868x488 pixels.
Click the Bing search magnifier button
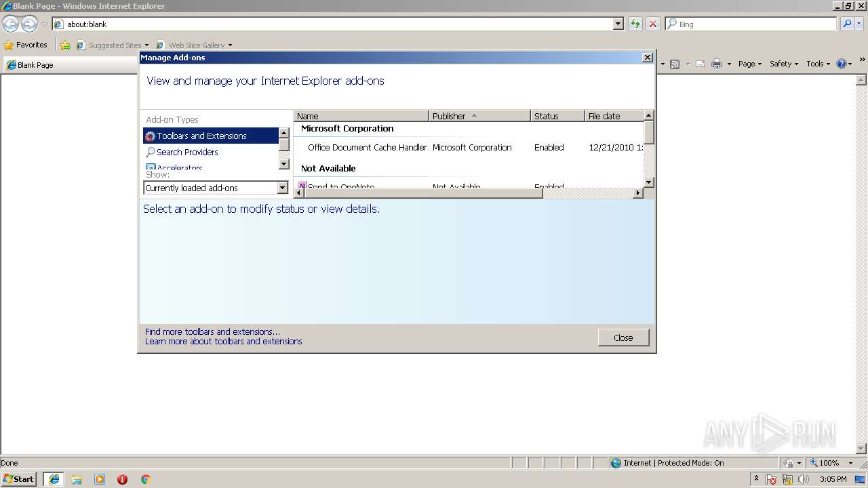847,24
